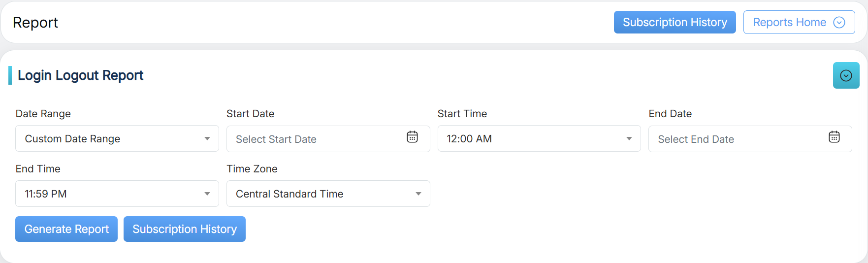Click the Select Start Date field
This screenshot has width=868, height=263.
point(315,139)
